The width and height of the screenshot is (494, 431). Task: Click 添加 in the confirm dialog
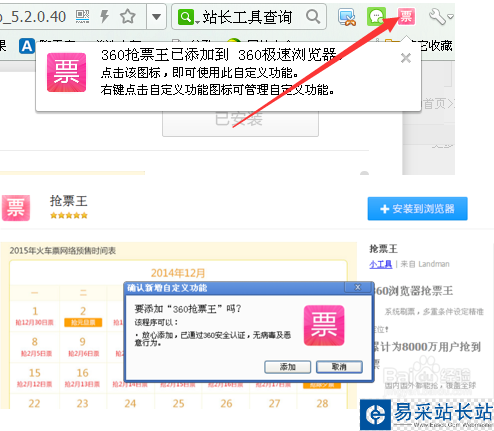click(287, 367)
